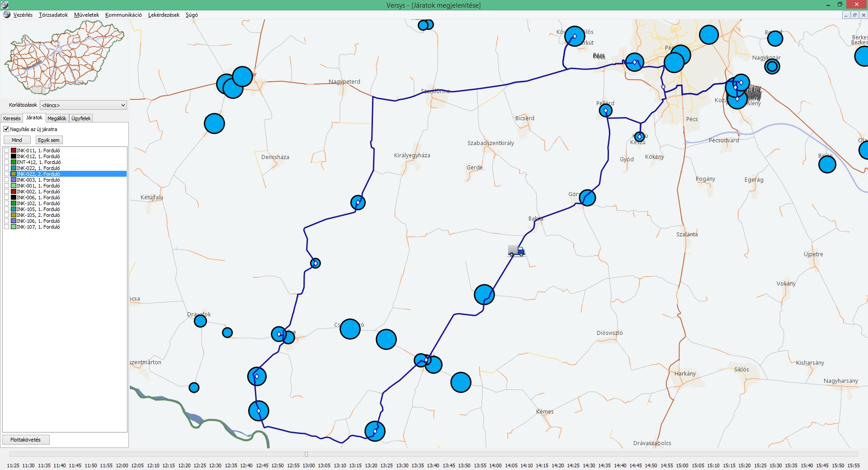The image size is (868, 470).
Task: Click the 13:00 mark on the timeline
Action: pyautogui.click(x=309, y=465)
